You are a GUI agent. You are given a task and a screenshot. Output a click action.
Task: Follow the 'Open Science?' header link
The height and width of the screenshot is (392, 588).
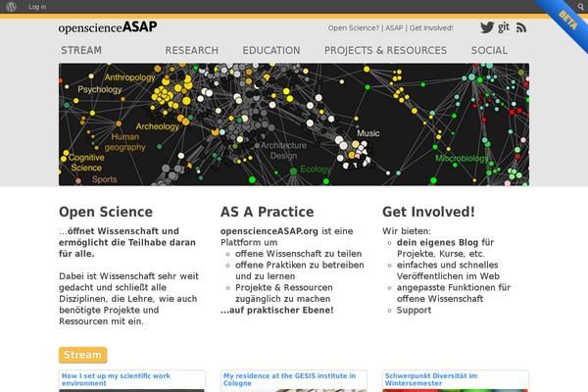pos(354,27)
